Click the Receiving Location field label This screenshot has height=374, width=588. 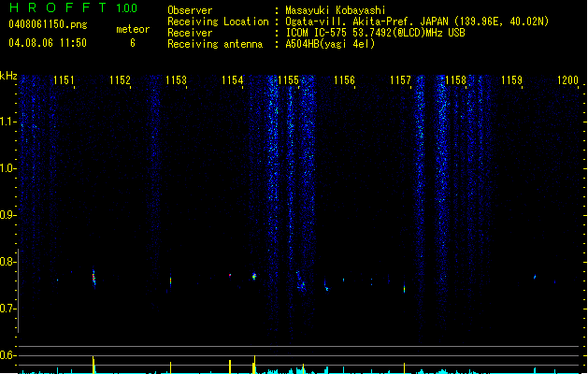point(218,22)
